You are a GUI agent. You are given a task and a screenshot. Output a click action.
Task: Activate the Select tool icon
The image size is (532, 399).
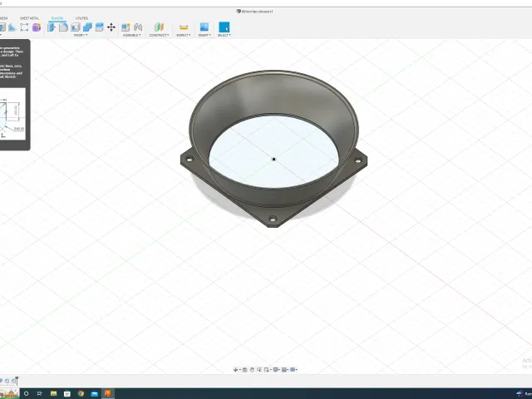224,27
